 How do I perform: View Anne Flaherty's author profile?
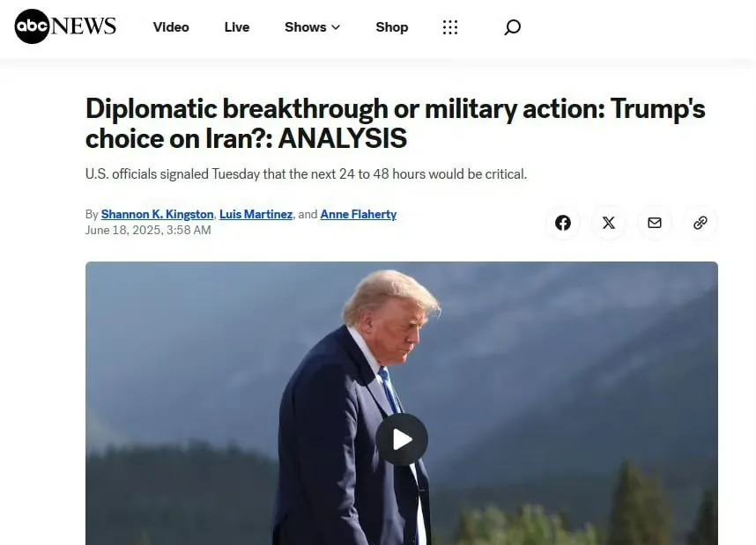click(x=359, y=215)
